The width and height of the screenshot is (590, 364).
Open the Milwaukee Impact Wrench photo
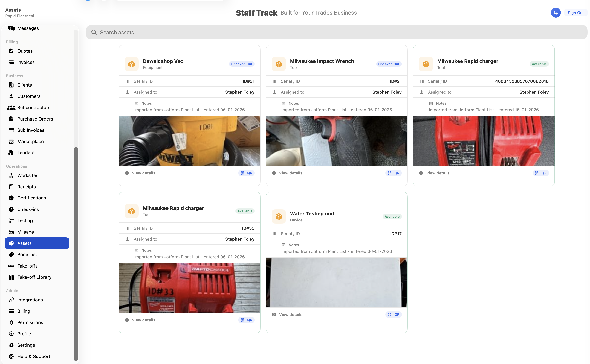pos(337,141)
